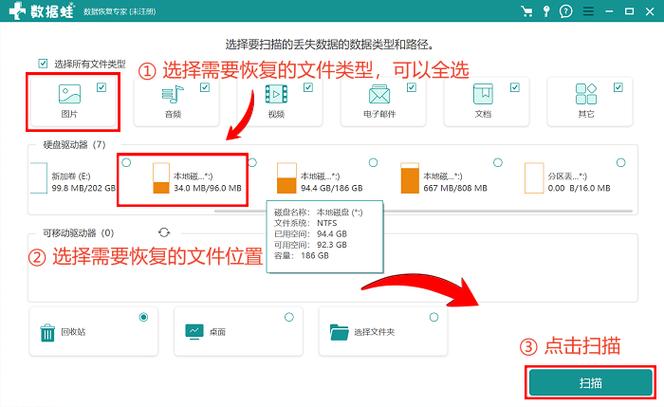Uncheck the 其它 checkbox

coord(618,87)
